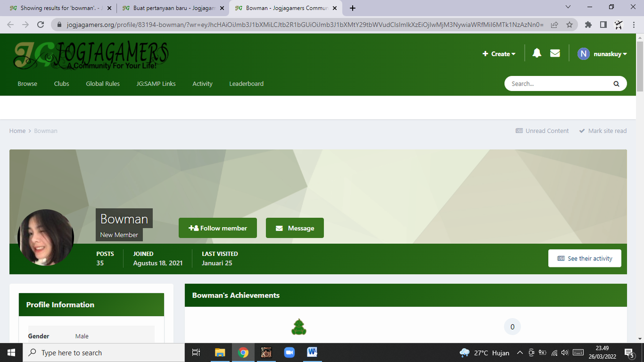Click Bowman's profile photo
This screenshot has height=362, width=644.
pos(46,237)
